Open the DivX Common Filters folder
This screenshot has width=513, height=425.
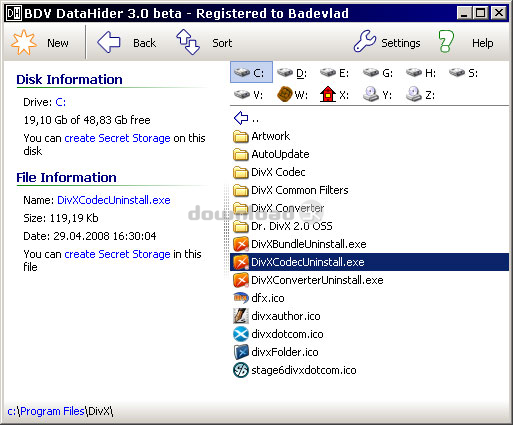pyautogui.click(x=291, y=190)
